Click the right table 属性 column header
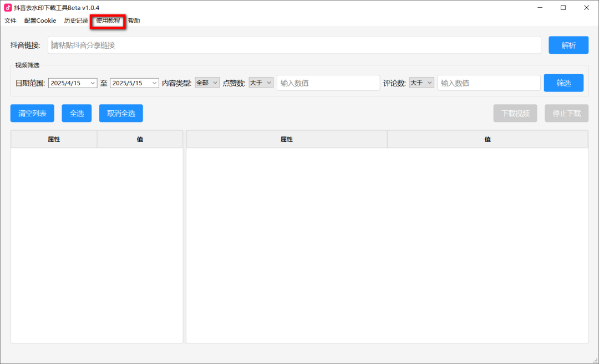 pyautogui.click(x=287, y=139)
